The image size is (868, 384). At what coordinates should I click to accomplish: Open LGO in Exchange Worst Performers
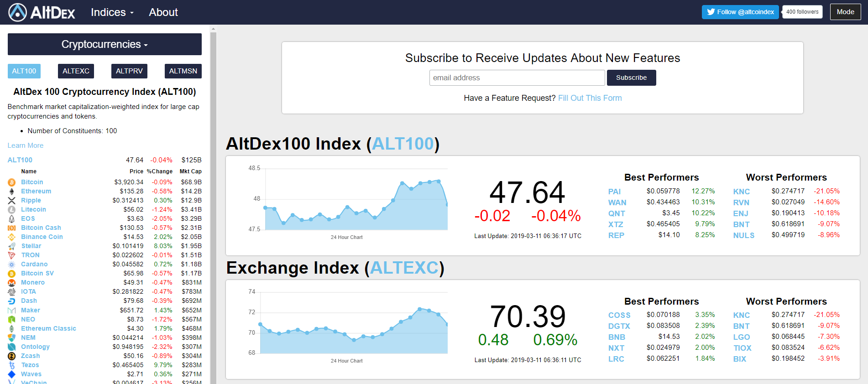coord(742,337)
